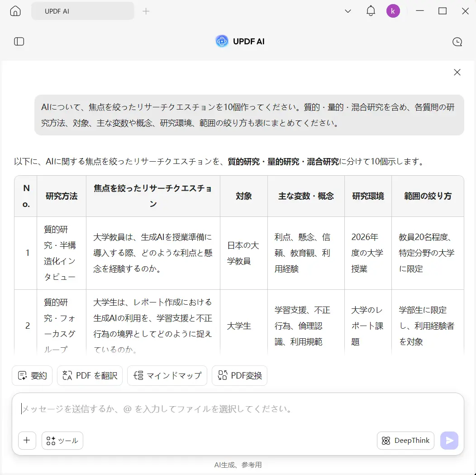
Task: Select the user prompt message bubble
Action: coord(249,115)
